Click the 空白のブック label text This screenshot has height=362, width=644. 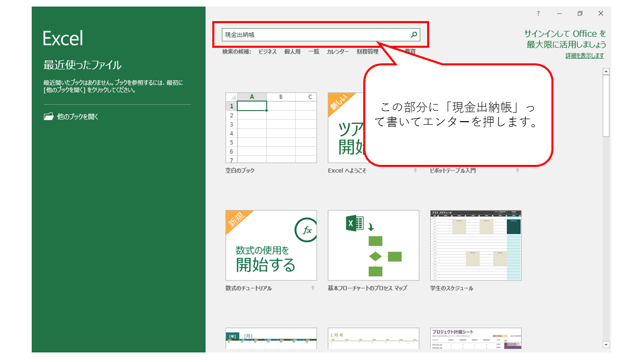pyautogui.click(x=240, y=171)
